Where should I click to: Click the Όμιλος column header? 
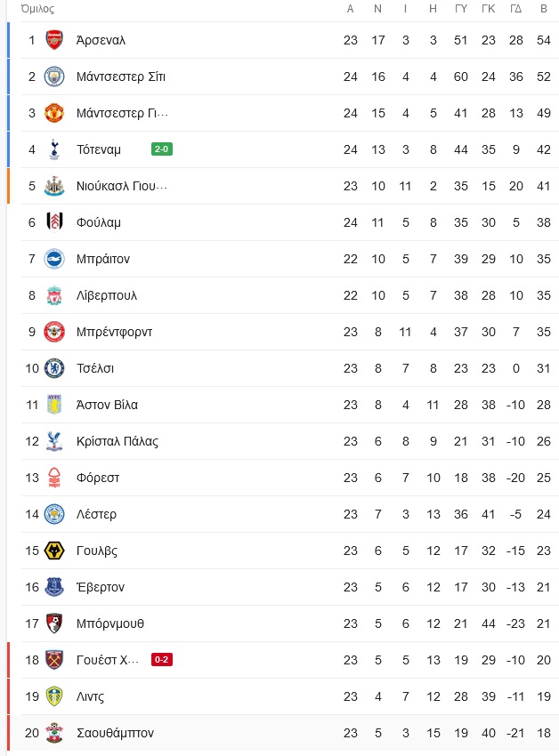pyautogui.click(x=37, y=9)
